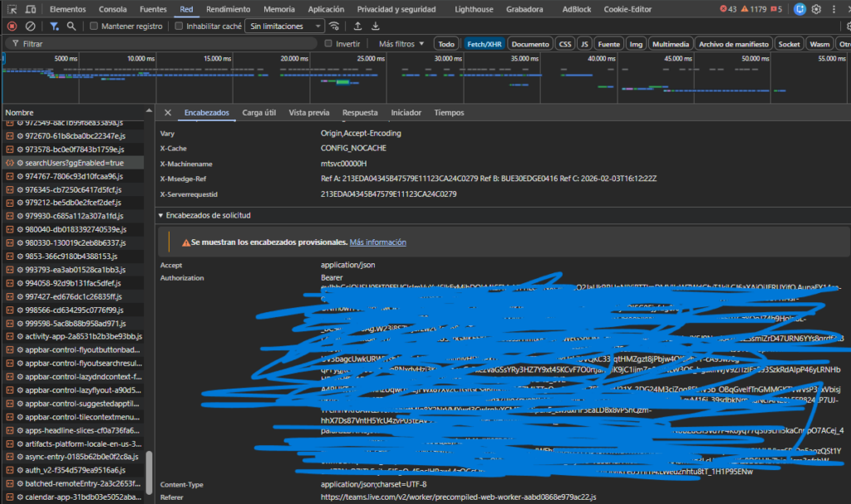The width and height of the screenshot is (851, 504).
Task: Stop recording the network log
Action: (x=12, y=26)
